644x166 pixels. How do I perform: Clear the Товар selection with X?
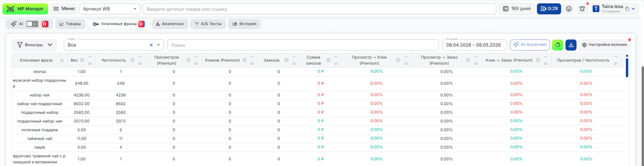coord(151,45)
